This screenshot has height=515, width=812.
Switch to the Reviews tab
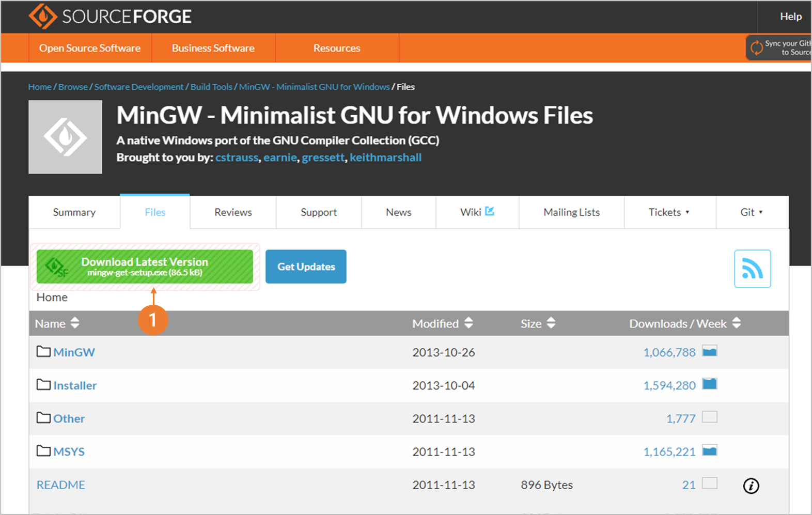(x=233, y=212)
